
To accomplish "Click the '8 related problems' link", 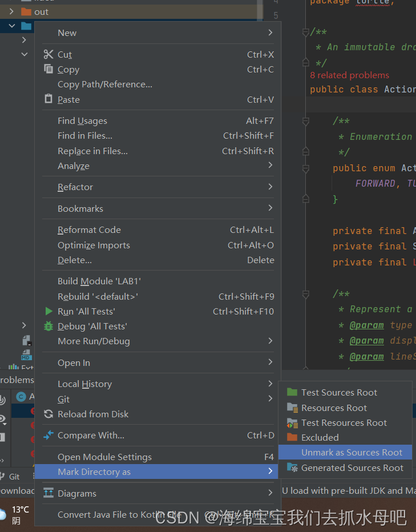I will 349,75.
